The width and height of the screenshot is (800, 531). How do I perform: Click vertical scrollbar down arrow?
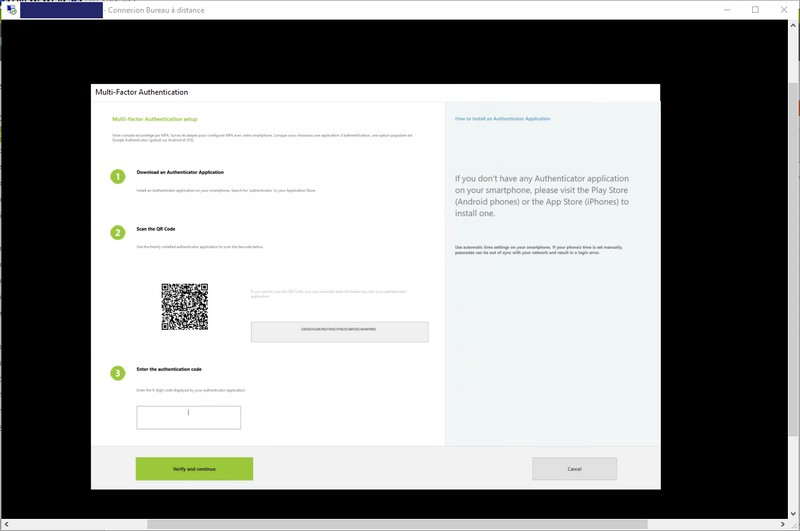point(794,514)
